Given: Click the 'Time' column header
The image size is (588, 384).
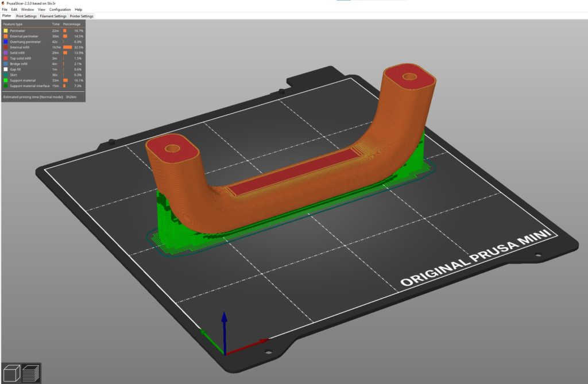Looking at the screenshot, I should pyautogui.click(x=56, y=24).
